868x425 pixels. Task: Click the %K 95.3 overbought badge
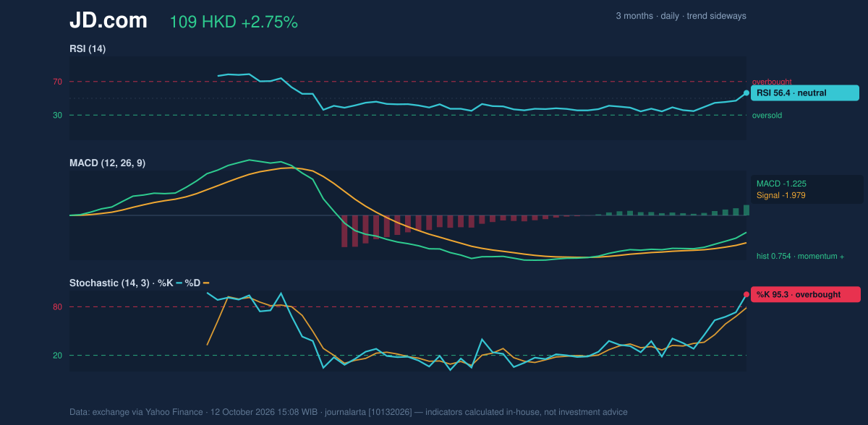coord(806,294)
